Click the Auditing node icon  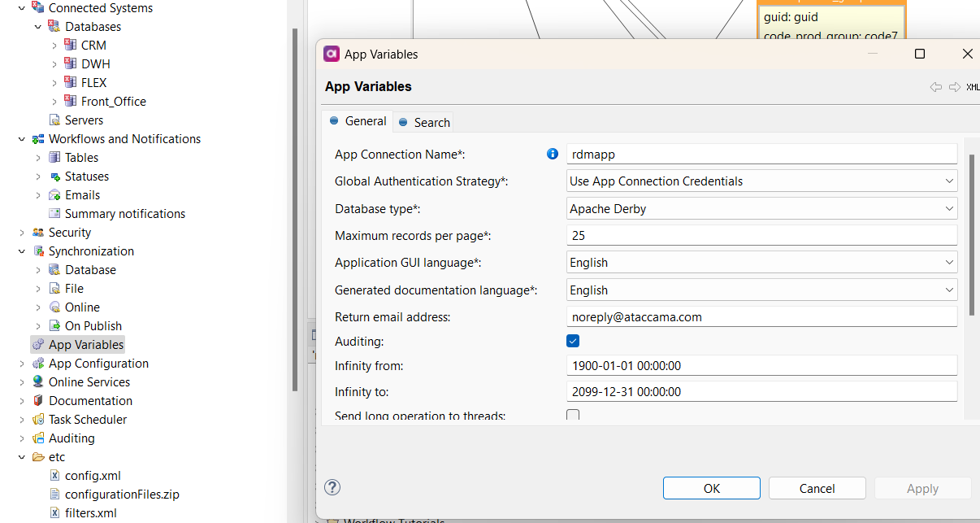(38, 438)
